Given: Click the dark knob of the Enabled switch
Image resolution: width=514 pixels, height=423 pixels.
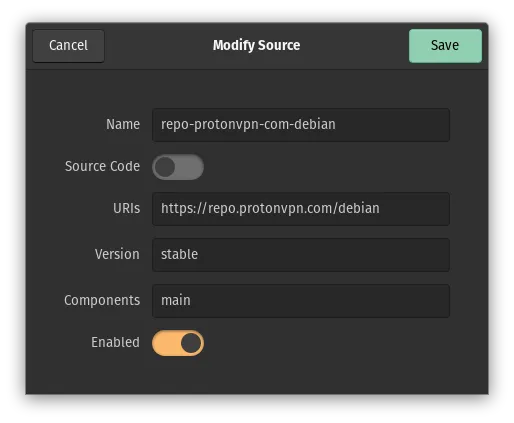Looking at the screenshot, I should pyautogui.click(x=191, y=343).
